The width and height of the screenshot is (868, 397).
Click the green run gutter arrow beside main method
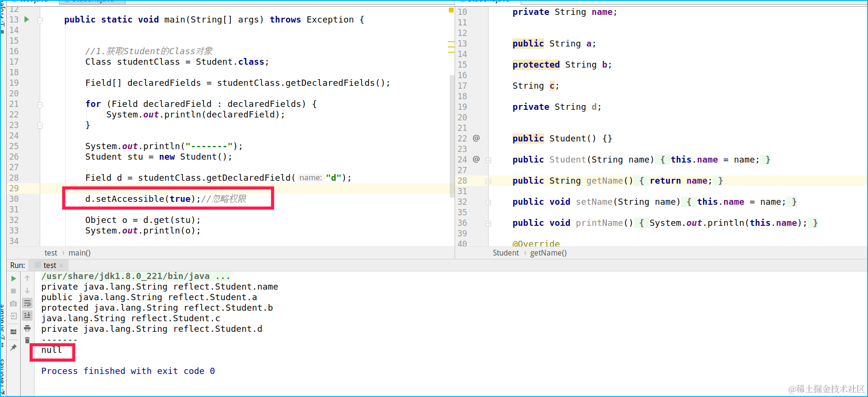click(x=27, y=19)
